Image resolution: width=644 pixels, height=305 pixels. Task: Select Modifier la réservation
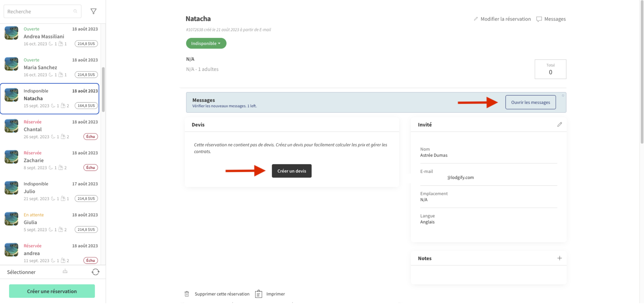coord(505,19)
